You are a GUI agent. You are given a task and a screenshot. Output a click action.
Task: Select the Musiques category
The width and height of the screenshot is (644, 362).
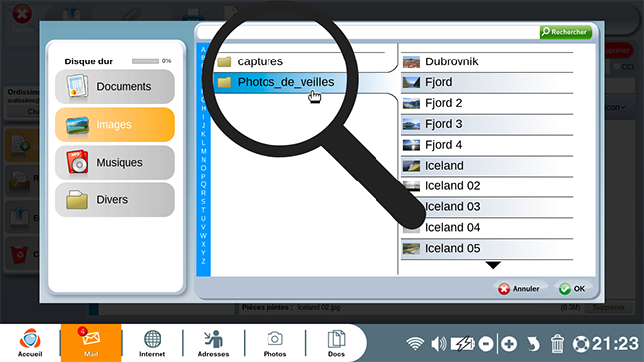tap(115, 162)
